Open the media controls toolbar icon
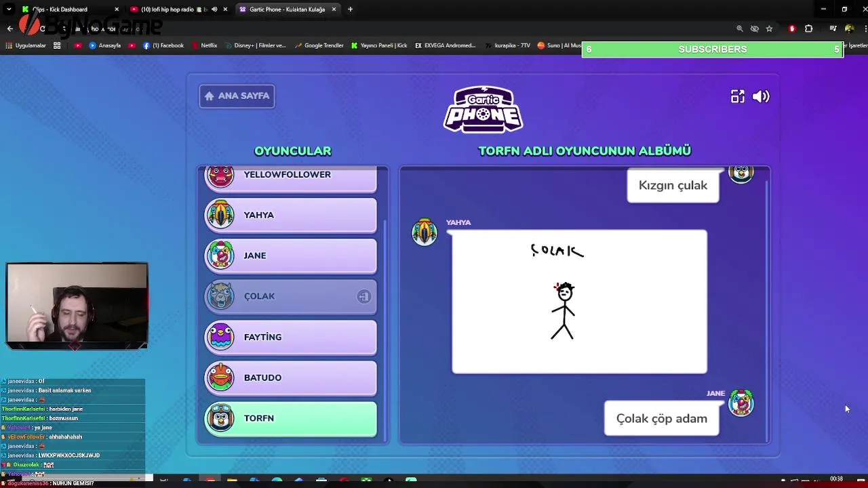 833,28
